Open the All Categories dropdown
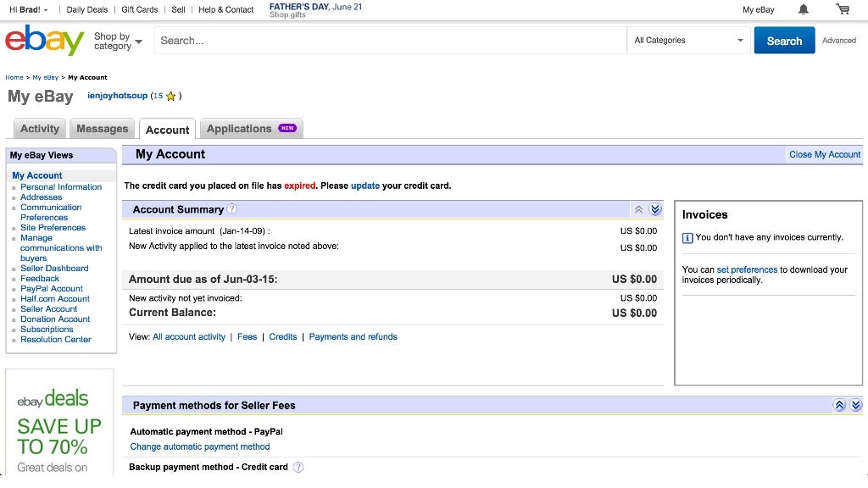The width and height of the screenshot is (868, 488). tap(688, 40)
